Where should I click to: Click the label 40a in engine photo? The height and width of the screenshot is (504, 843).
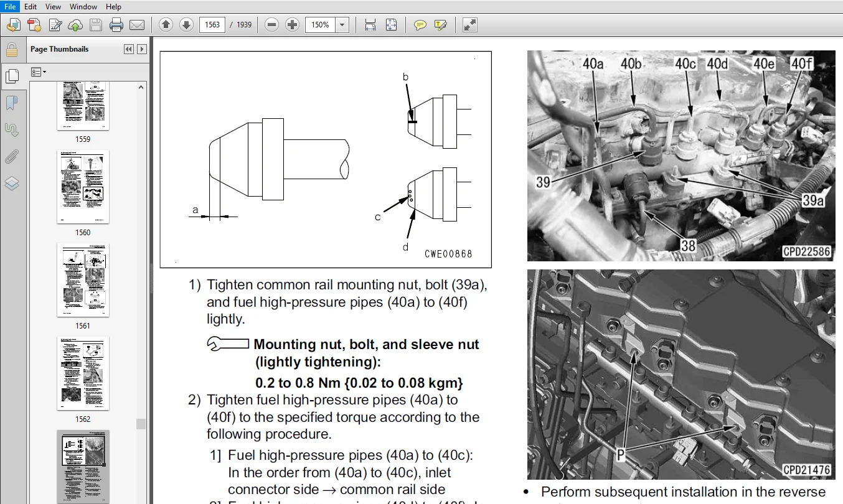pos(593,64)
